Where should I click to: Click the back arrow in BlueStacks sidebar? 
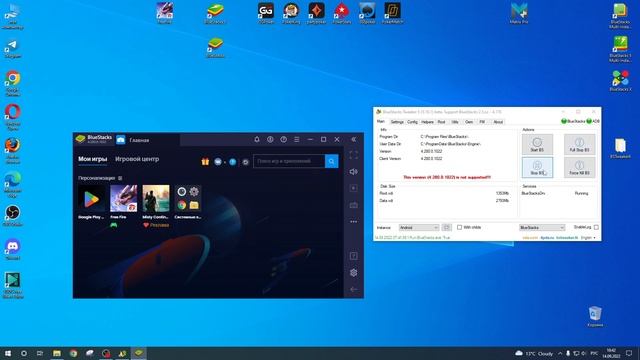coord(353,289)
